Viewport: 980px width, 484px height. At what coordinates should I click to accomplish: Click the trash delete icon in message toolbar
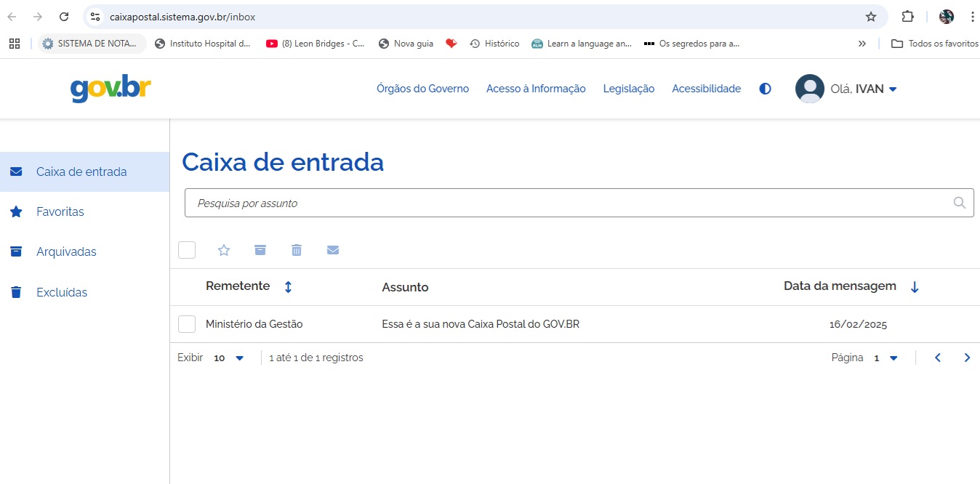pos(297,250)
